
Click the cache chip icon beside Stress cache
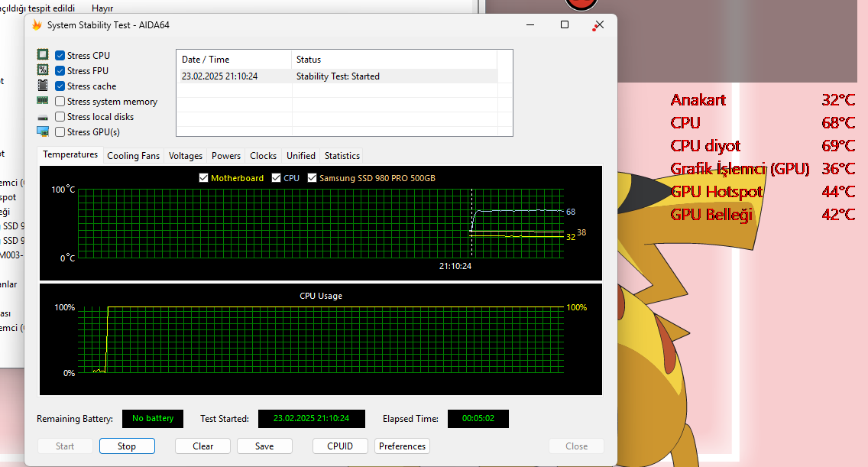click(43, 86)
